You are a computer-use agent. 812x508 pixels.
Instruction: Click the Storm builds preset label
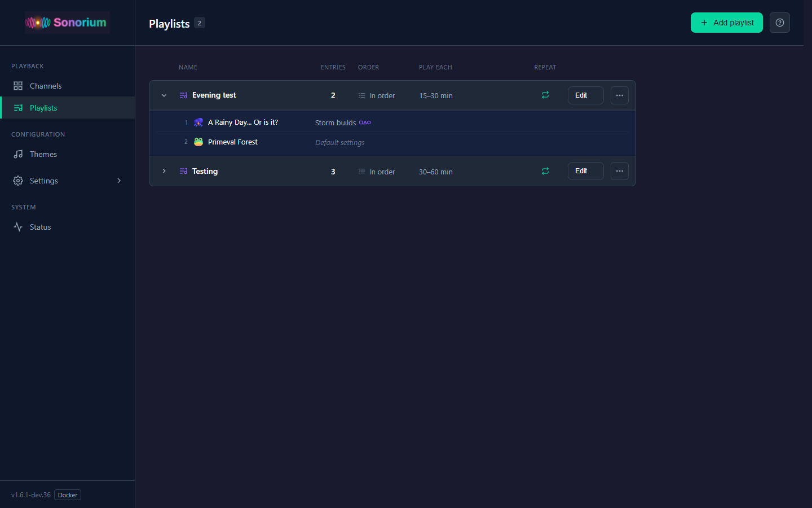click(x=336, y=122)
